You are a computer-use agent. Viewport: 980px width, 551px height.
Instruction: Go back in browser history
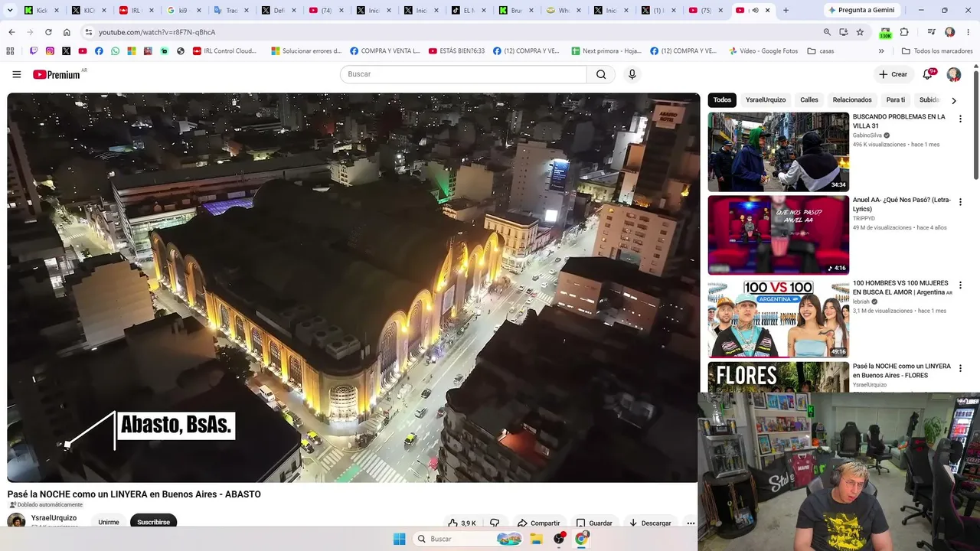tap(11, 32)
